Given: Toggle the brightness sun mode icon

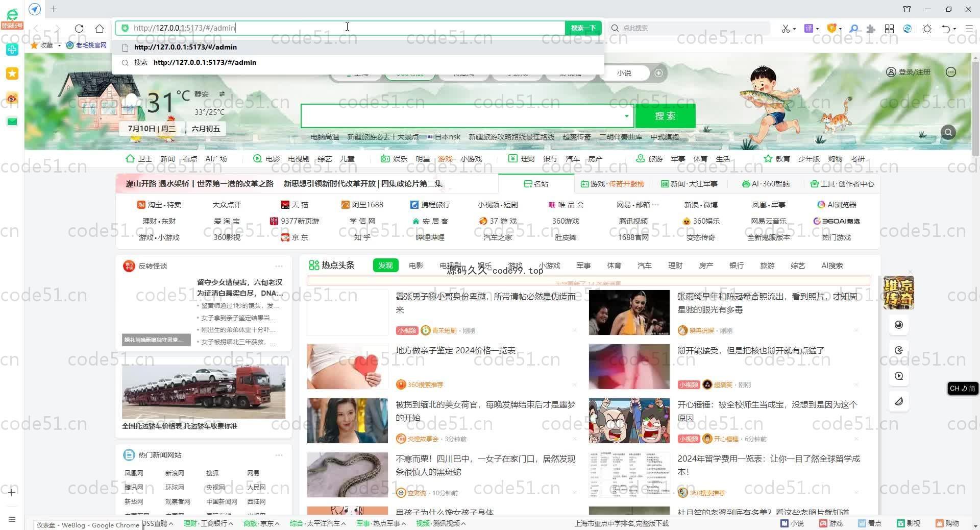Looking at the screenshot, I should 927,29.
